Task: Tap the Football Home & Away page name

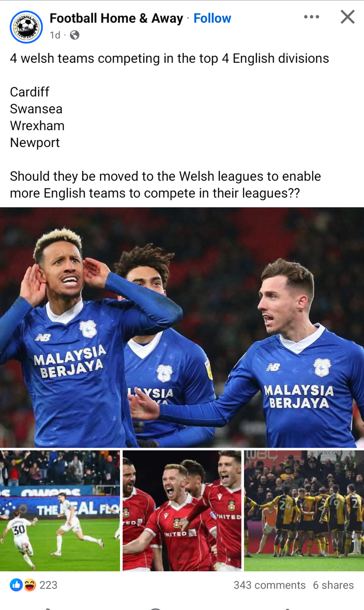Action: 116,18
